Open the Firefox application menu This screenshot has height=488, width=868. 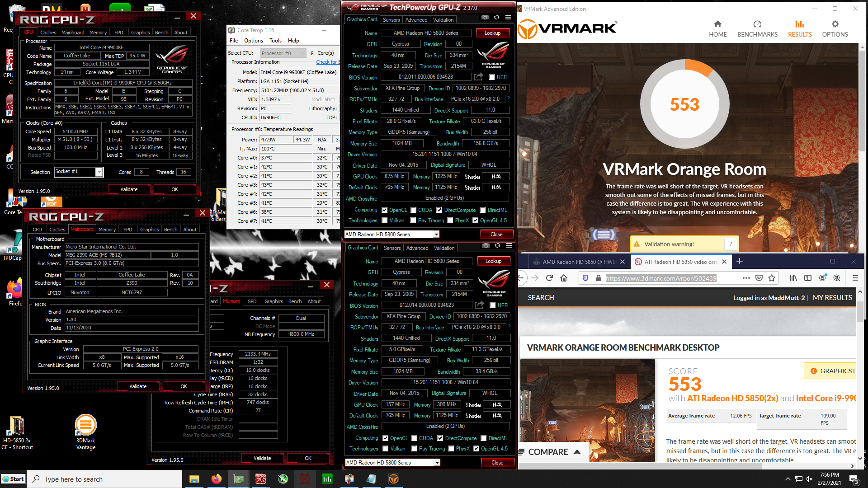tap(855, 278)
